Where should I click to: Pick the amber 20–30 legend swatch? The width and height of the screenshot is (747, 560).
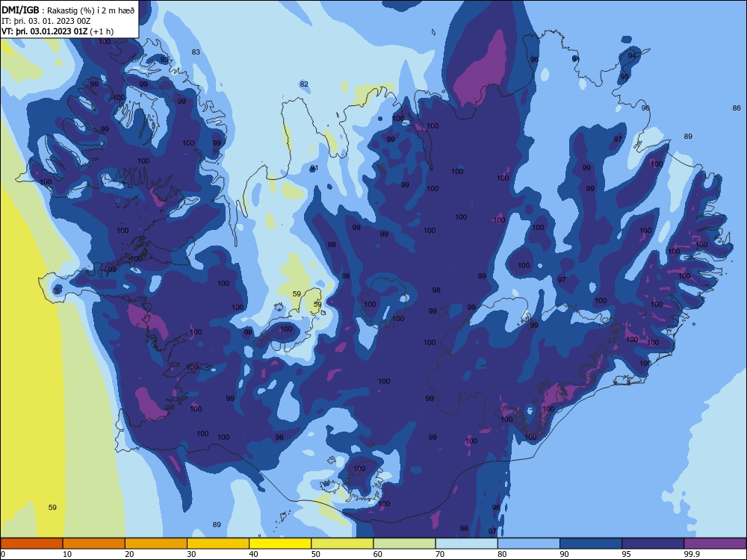click(x=156, y=544)
